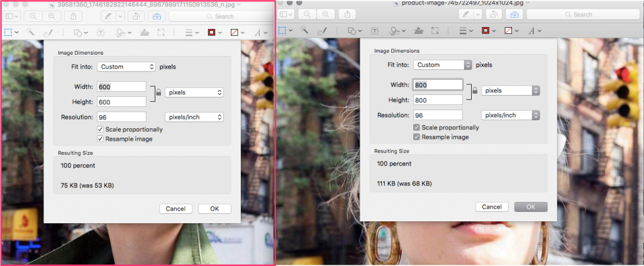Screen dimensions: 644x266
Task: Click Instant Alpha wand in left window
Action: [30, 31]
